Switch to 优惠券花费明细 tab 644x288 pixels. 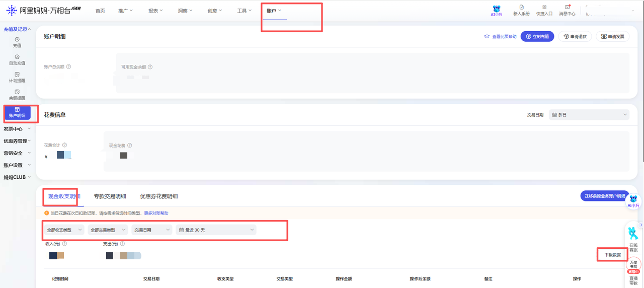pos(159,196)
